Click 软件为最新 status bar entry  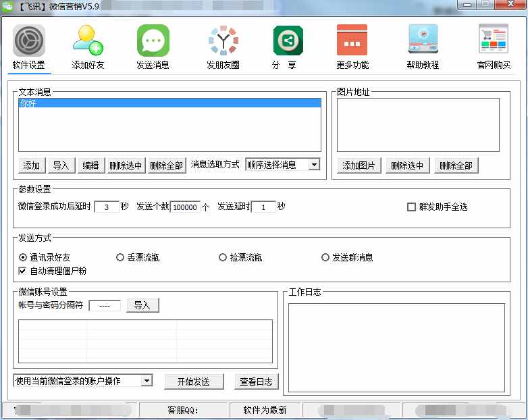tap(265, 410)
